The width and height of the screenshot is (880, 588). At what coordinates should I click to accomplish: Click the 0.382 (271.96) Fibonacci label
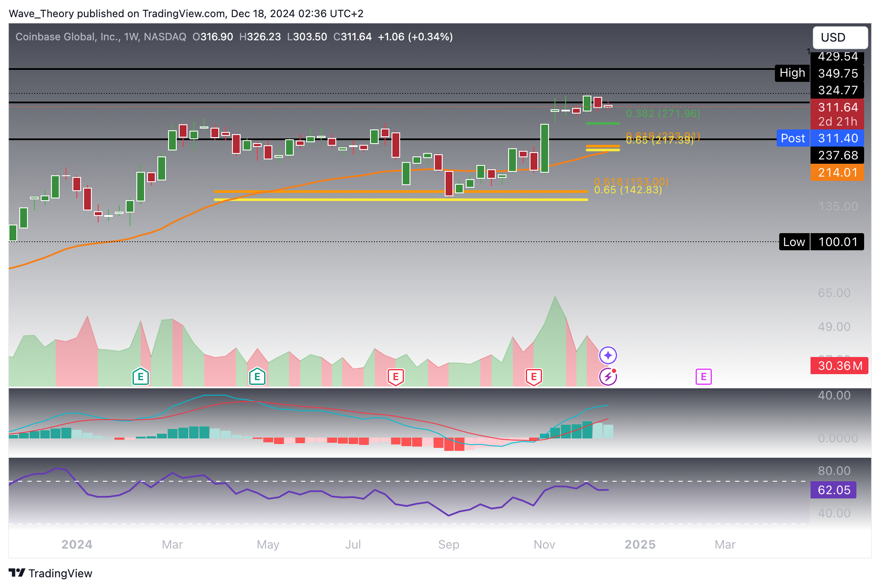click(663, 114)
